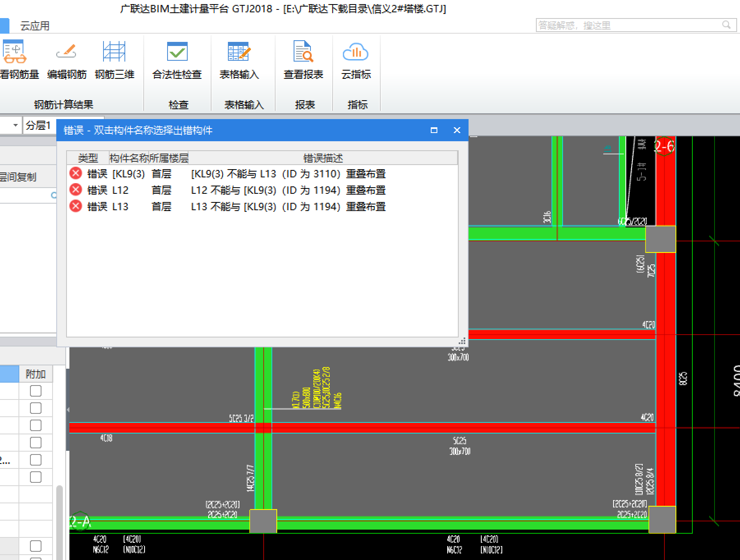
Task: Run the 合法性检查 validity check
Action: tap(177, 60)
